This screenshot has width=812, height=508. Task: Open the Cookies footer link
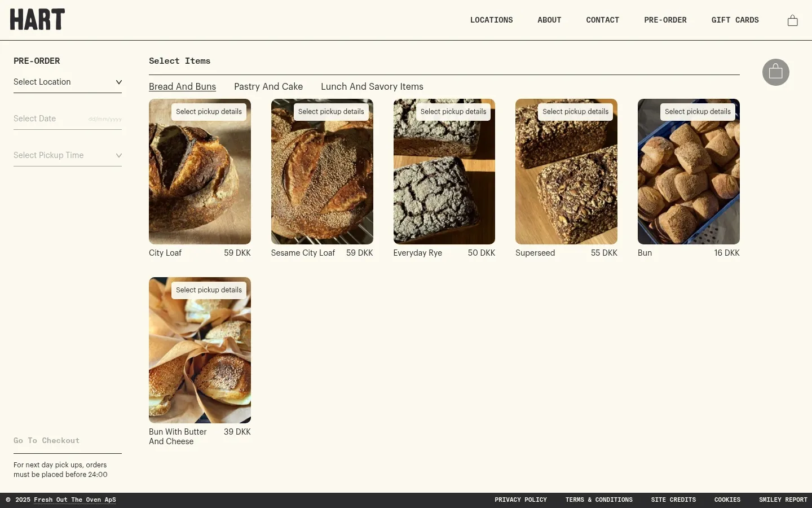pos(727,500)
